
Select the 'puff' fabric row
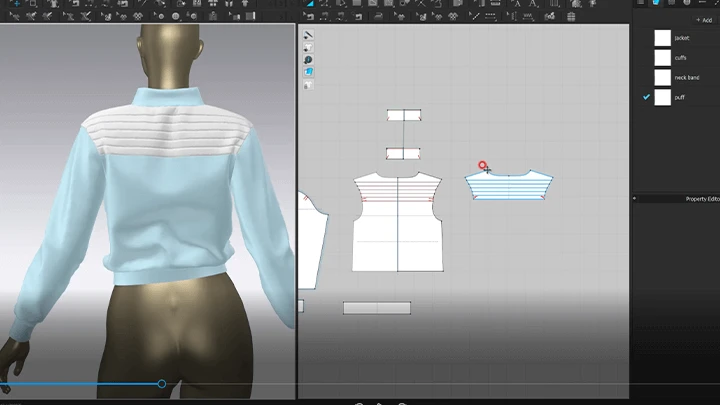click(681, 97)
